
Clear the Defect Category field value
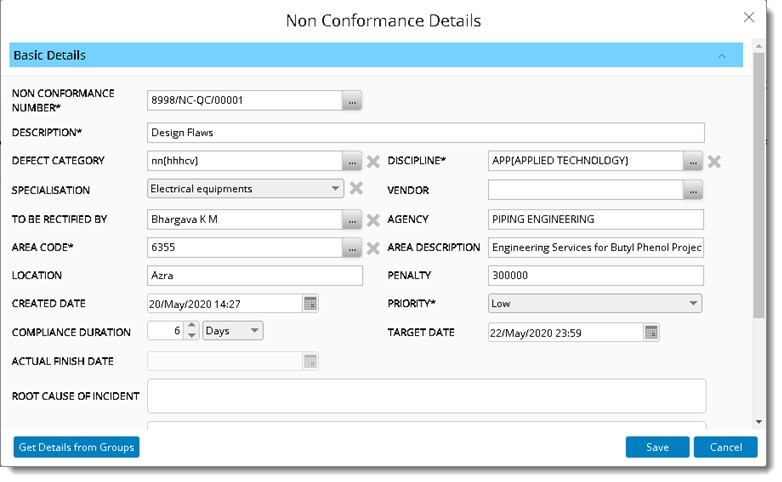point(373,161)
